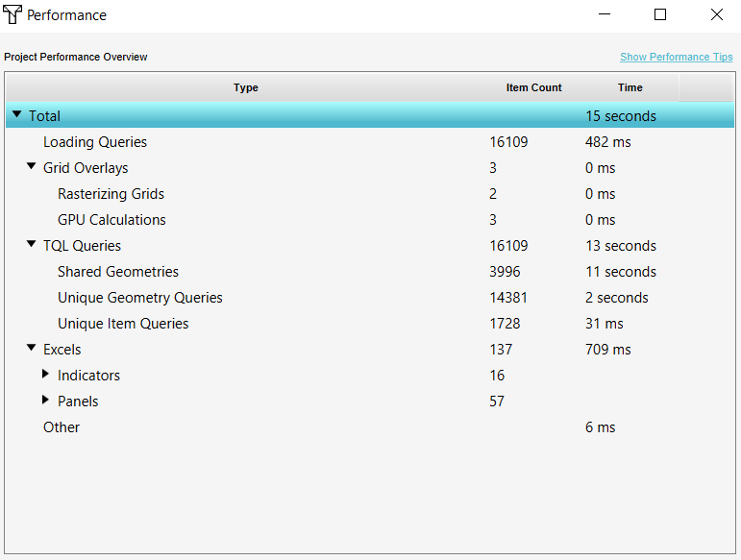Select the Unique Item Queries row
The image size is (741, 560).
123,324
